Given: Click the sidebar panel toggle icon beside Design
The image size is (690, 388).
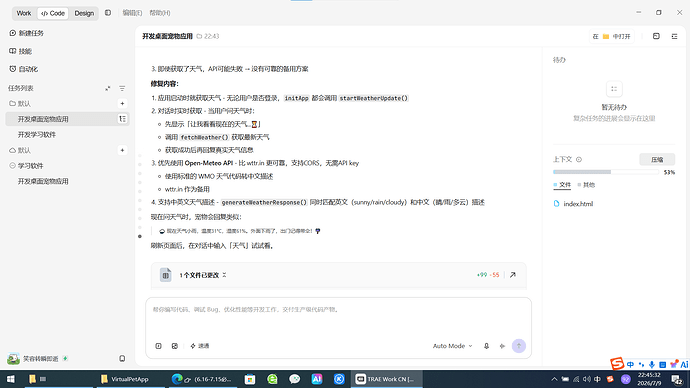Looking at the screenshot, I should pos(108,13).
